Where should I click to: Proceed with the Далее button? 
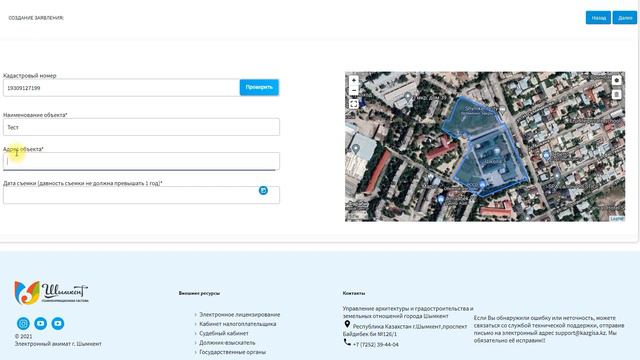pos(624,18)
